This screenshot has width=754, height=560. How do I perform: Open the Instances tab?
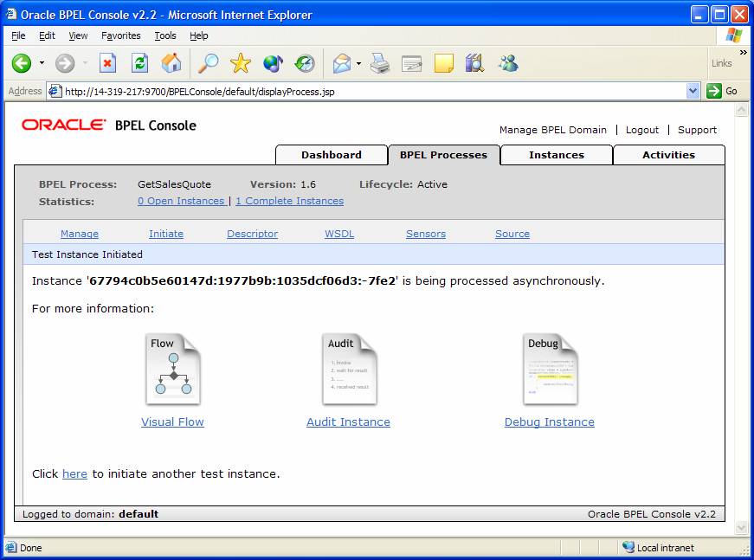click(556, 155)
